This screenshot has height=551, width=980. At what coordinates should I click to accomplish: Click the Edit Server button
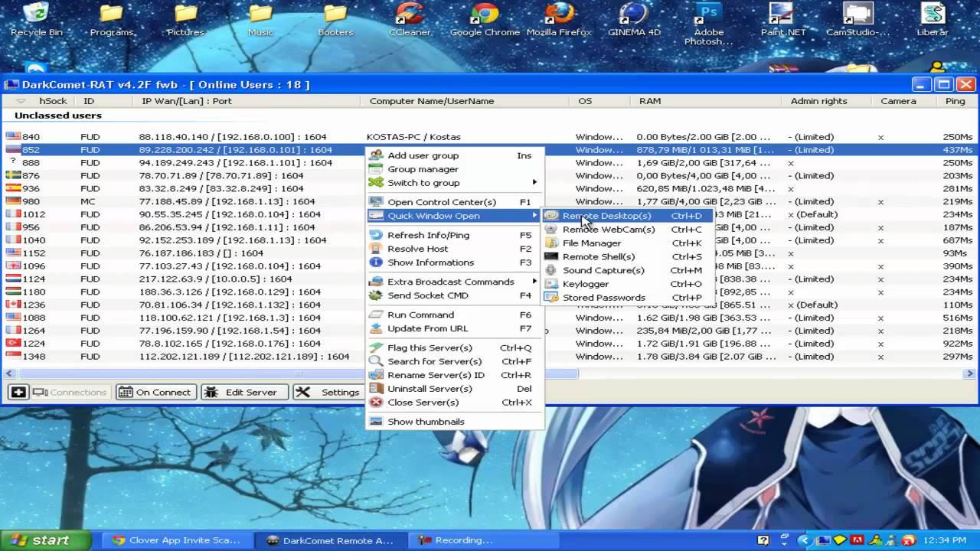244,393
